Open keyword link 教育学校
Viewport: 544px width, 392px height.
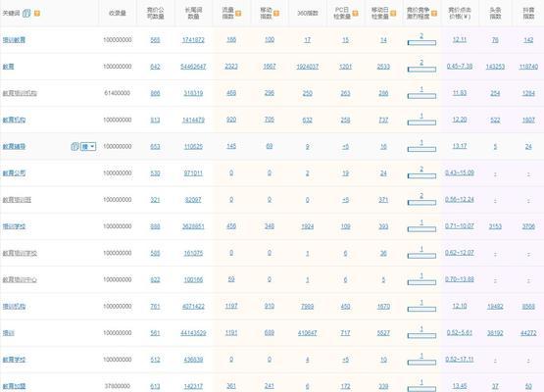(14, 360)
